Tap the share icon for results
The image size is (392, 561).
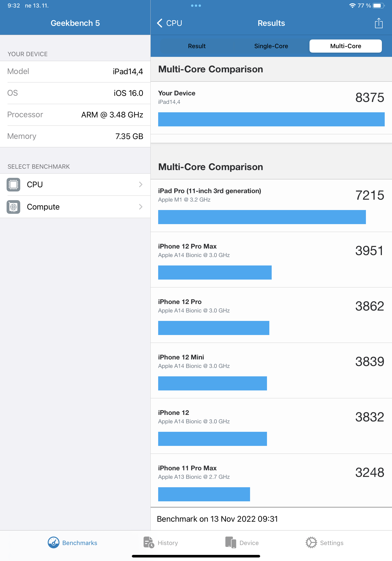pos(379,23)
